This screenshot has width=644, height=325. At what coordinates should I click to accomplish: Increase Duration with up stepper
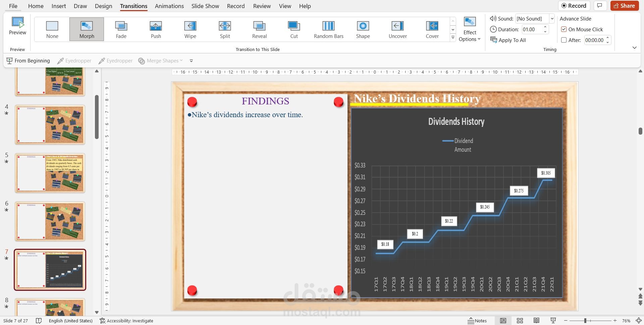[x=545, y=27]
